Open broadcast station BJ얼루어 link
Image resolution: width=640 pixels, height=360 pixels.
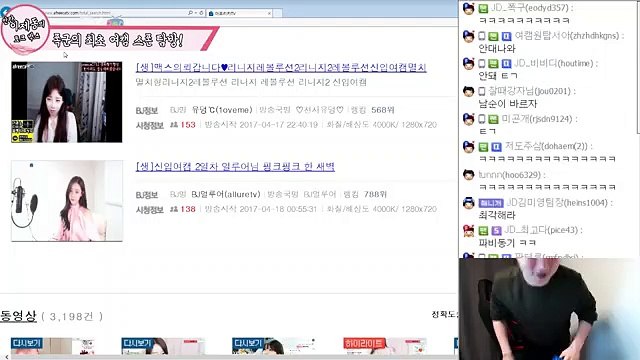(x=320, y=194)
